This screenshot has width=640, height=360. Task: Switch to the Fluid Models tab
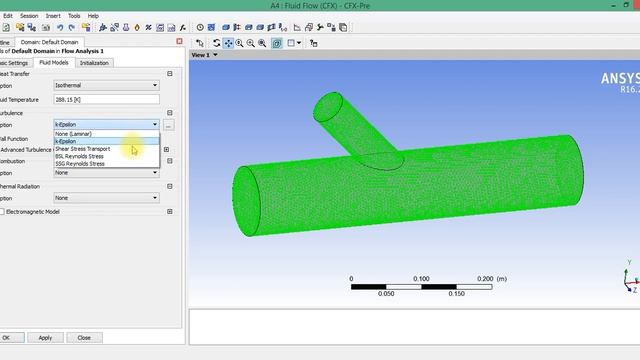point(53,62)
